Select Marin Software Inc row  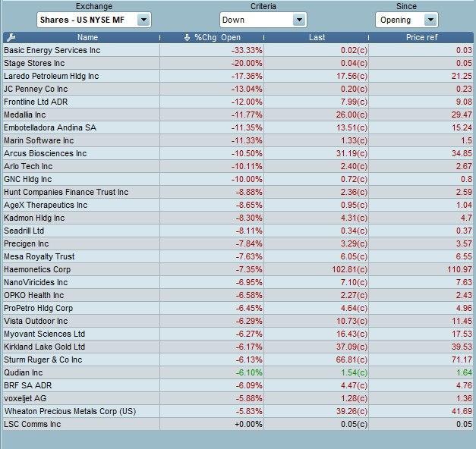[x=238, y=140]
